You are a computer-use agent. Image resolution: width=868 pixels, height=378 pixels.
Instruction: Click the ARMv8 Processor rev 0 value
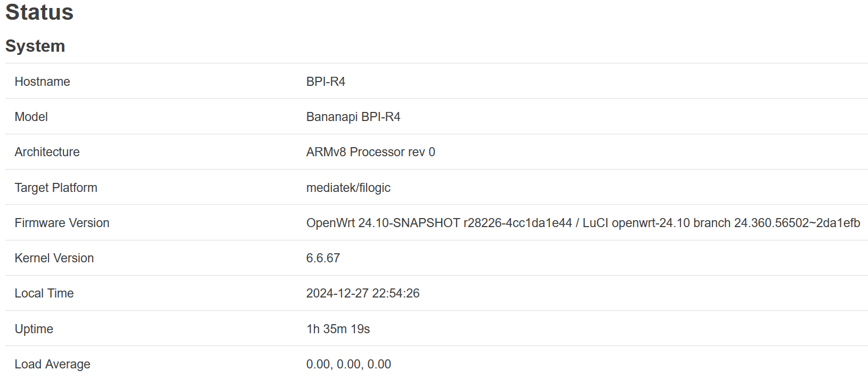(371, 152)
